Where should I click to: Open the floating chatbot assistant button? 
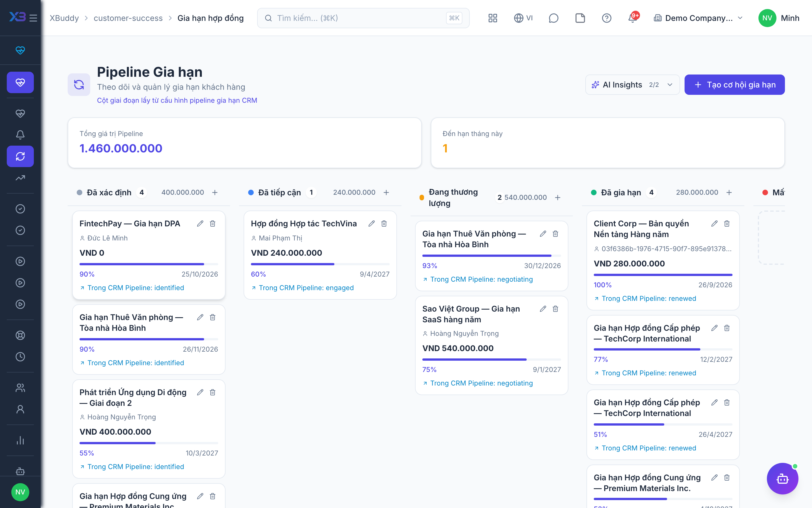click(x=782, y=478)
